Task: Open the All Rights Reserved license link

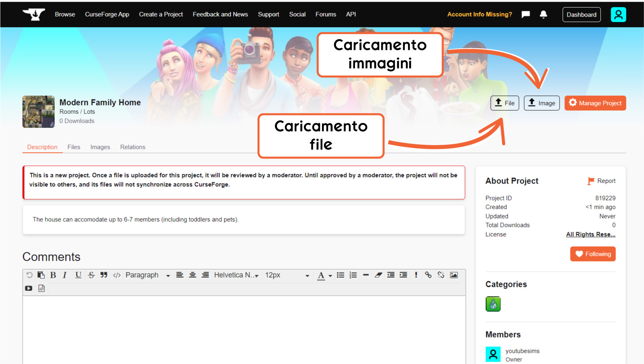Action: tap(590, 234)
